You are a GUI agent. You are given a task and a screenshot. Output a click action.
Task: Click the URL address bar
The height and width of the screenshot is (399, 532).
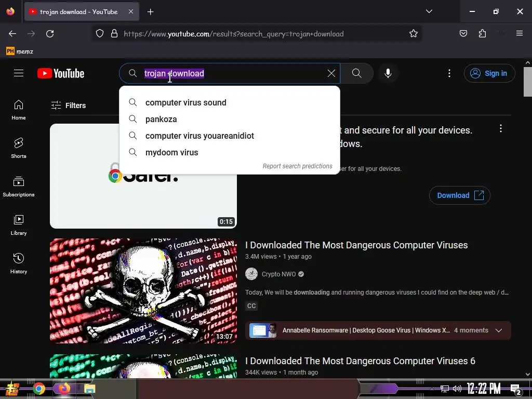click(x=257, y=34)
